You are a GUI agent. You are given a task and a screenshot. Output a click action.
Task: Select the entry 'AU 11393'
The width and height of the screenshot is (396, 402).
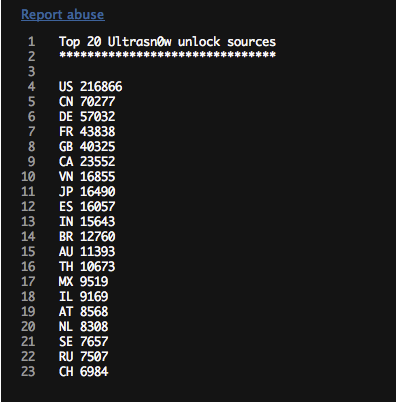coord(87,252)
